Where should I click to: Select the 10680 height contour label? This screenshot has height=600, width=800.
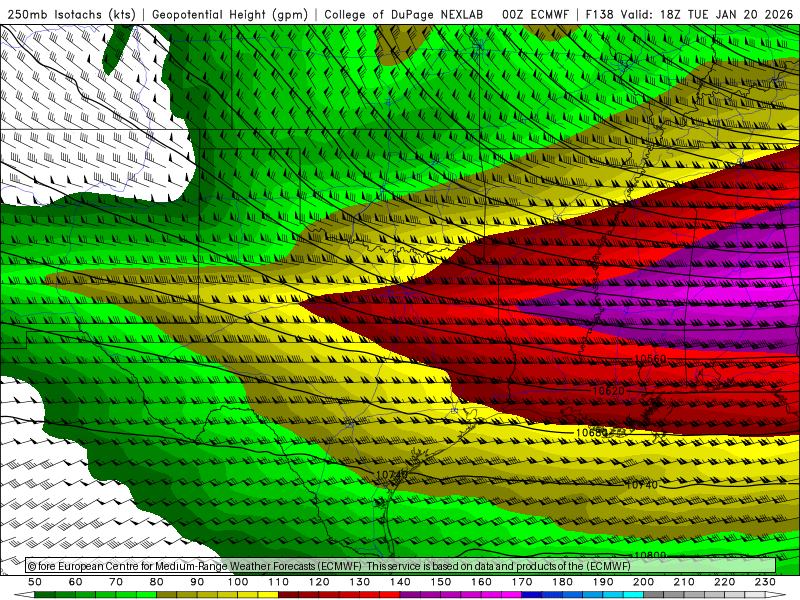click(592, 433)
